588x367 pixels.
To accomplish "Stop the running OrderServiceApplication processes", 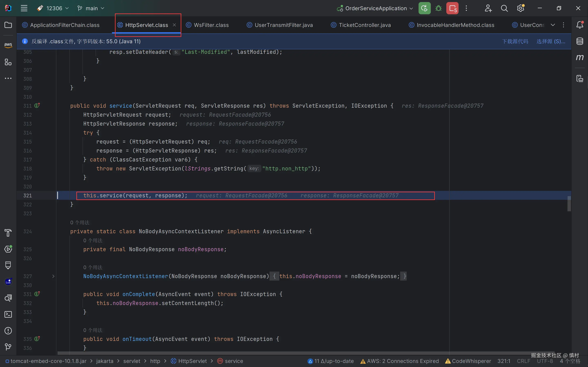I will [452, 8].
